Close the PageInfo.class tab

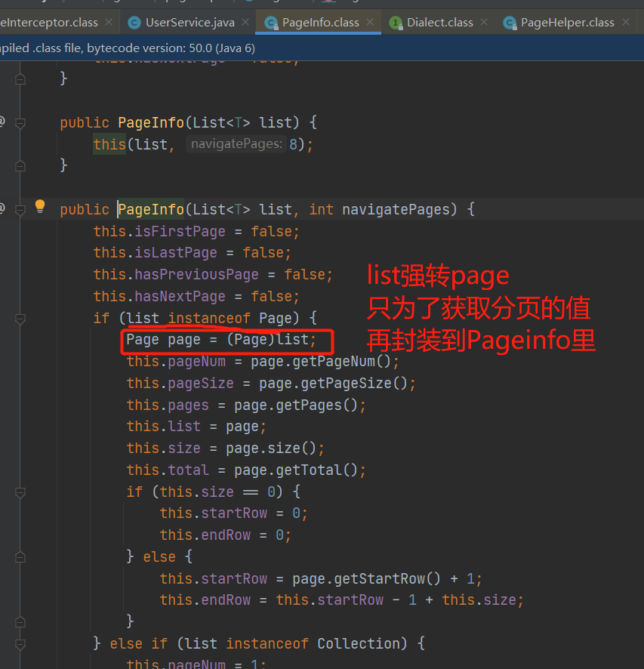(x=369, y=22)
